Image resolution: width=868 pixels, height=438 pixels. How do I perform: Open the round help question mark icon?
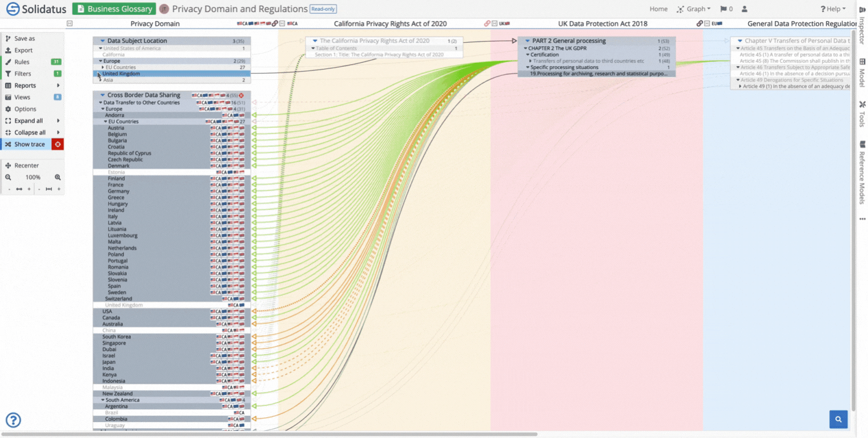(x=13, y=420)
